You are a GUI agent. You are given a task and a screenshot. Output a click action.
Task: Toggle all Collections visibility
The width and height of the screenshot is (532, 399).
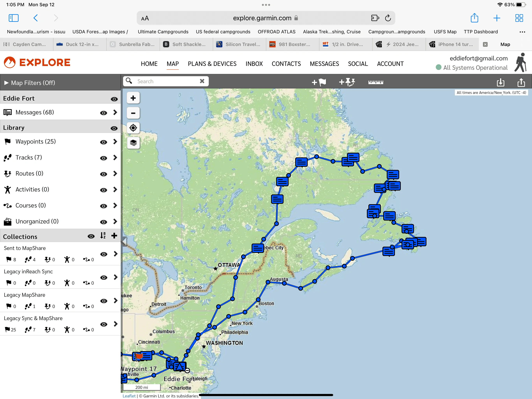click(x=91, y=236)
